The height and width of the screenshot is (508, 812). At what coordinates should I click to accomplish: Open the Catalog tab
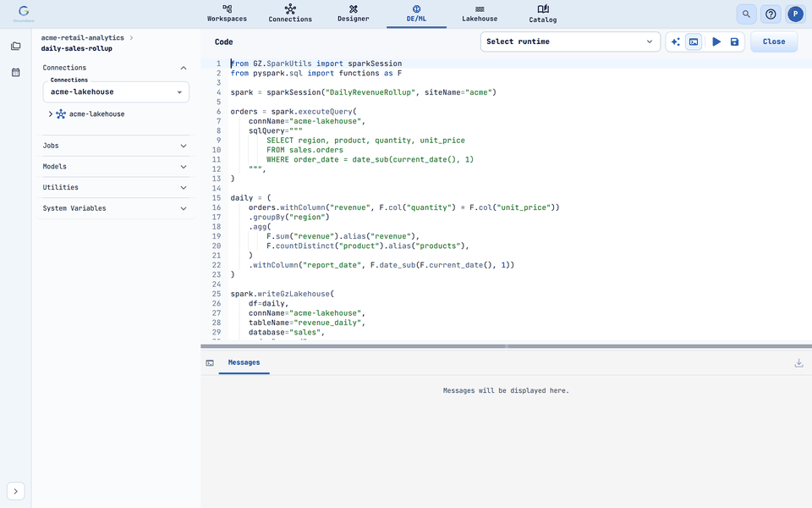point(543,14)
